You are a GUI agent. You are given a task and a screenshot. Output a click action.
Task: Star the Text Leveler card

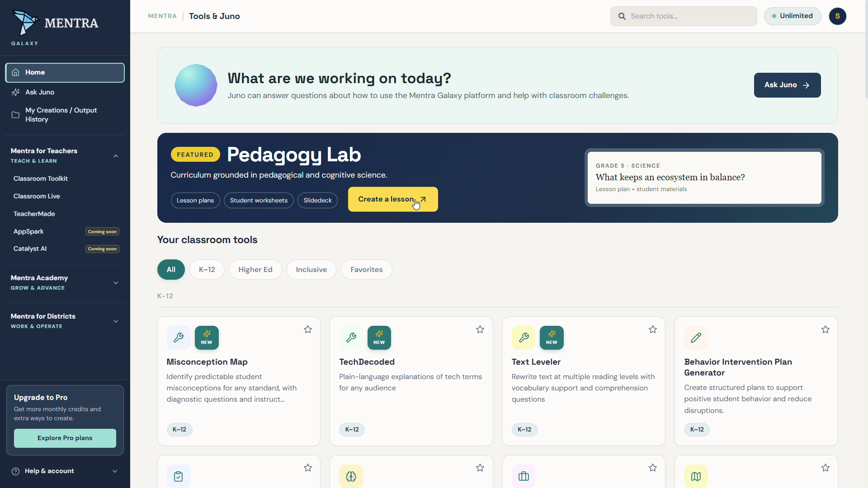[x=653, y=329]
